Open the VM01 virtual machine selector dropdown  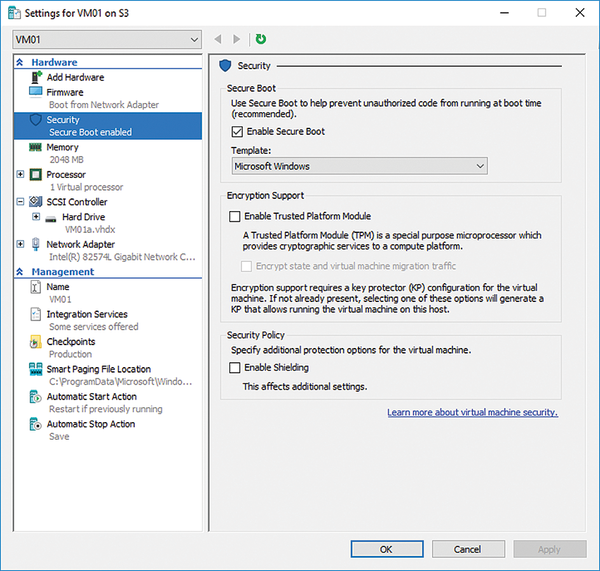(x=107, y=39)
